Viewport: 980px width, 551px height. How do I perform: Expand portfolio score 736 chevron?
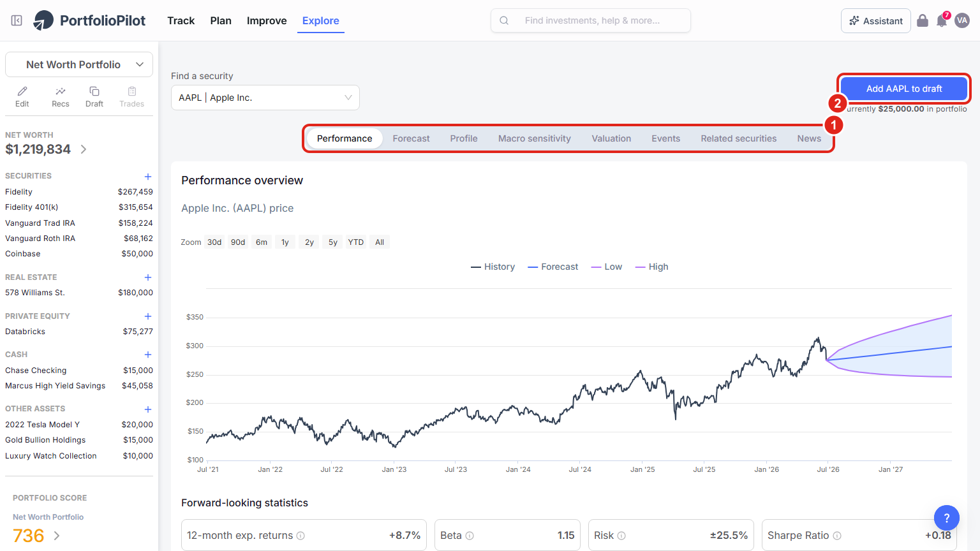(57, 536)
